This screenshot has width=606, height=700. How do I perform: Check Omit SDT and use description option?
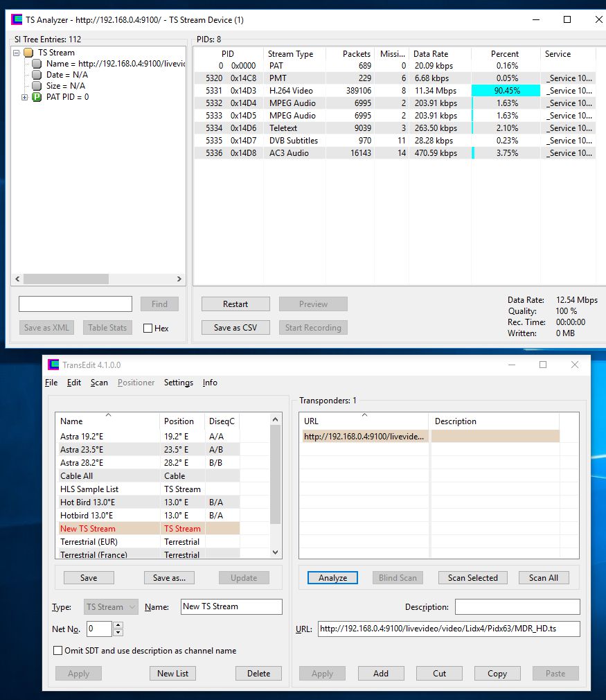[x=58, y=651]
